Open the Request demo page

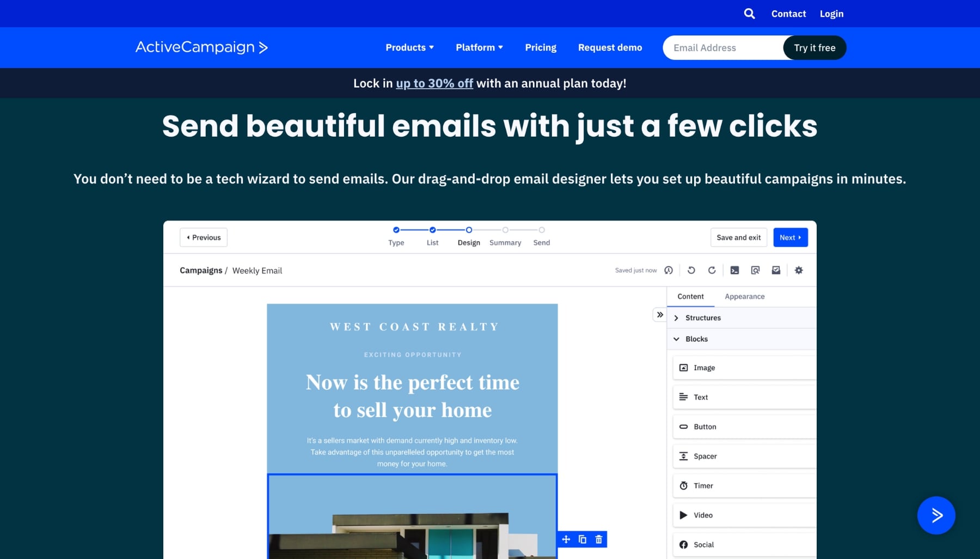[x=610, y=47]
